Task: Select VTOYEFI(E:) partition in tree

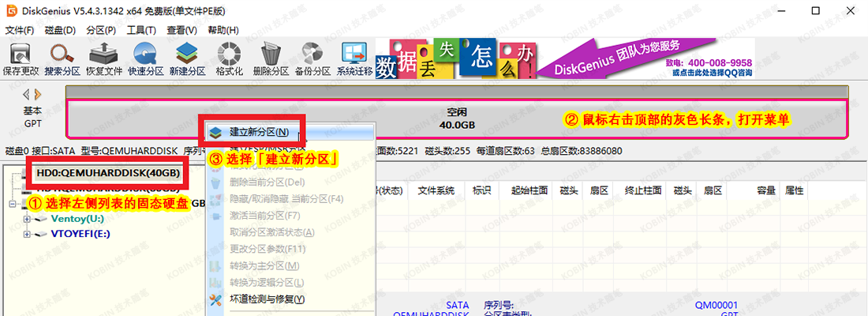Action: tap(80, 234)
